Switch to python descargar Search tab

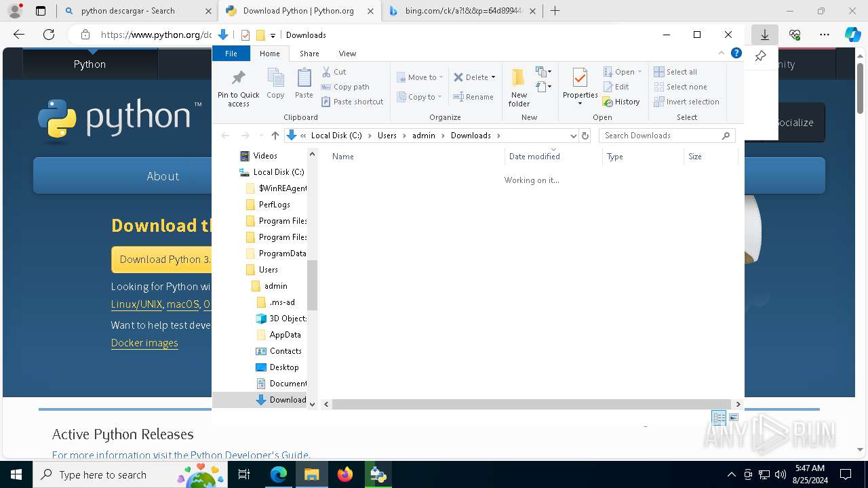click(136, 11)
